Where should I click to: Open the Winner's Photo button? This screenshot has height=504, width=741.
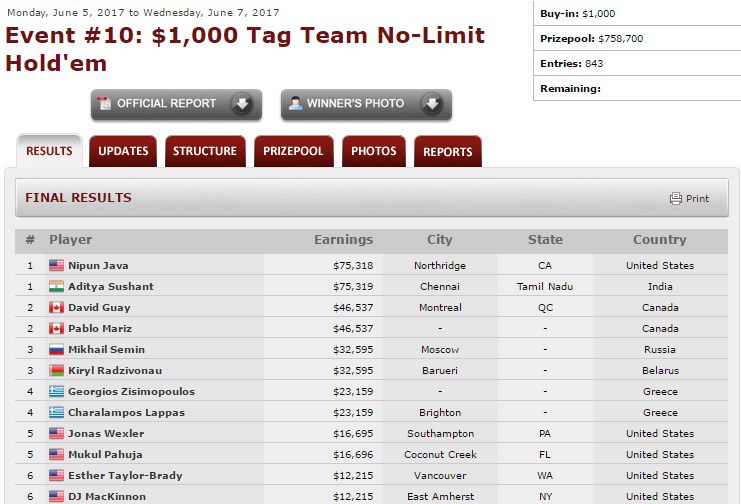(355, 104)
